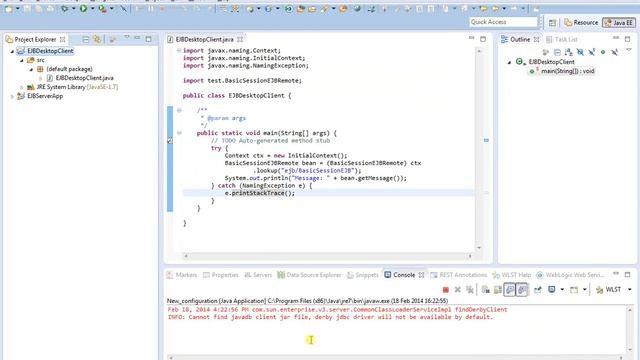Open the New wizard dropdown arrow

click(x=18, y=9)
